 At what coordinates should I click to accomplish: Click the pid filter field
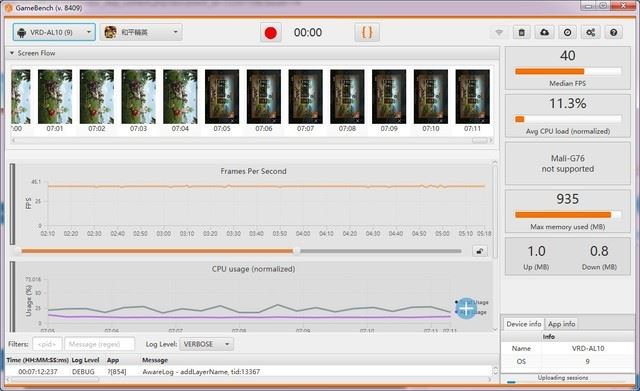pyautogui.click(x=47, y=344)
